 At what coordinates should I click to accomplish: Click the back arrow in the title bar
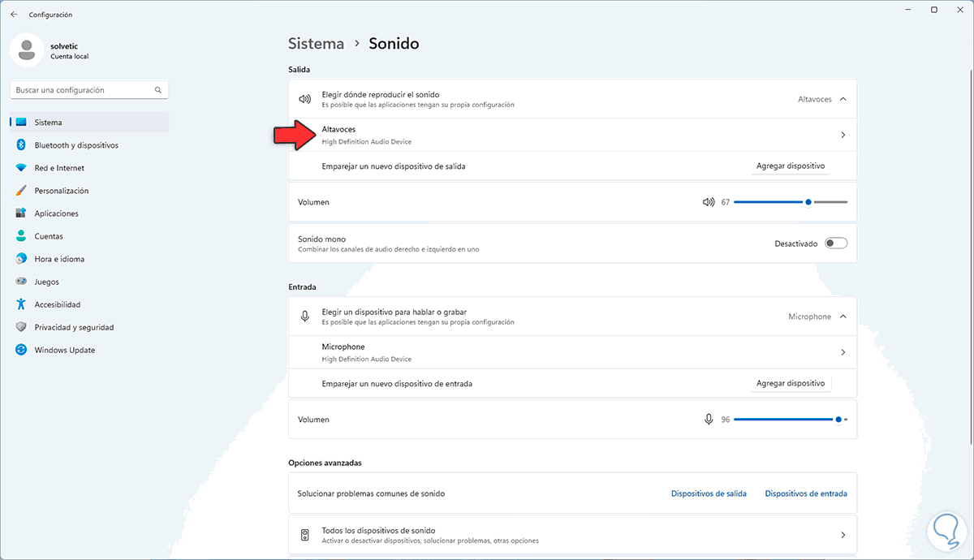click(x=14, y=15)
